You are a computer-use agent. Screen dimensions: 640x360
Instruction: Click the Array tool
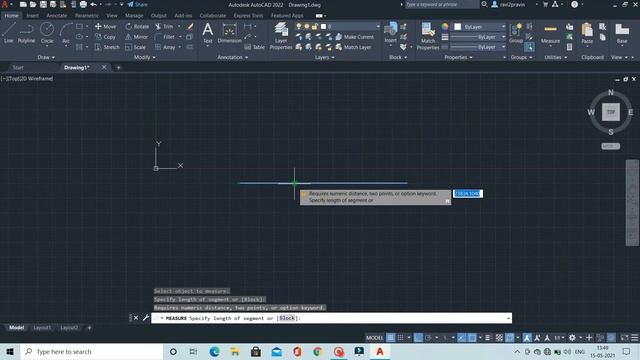pos(165,47)
